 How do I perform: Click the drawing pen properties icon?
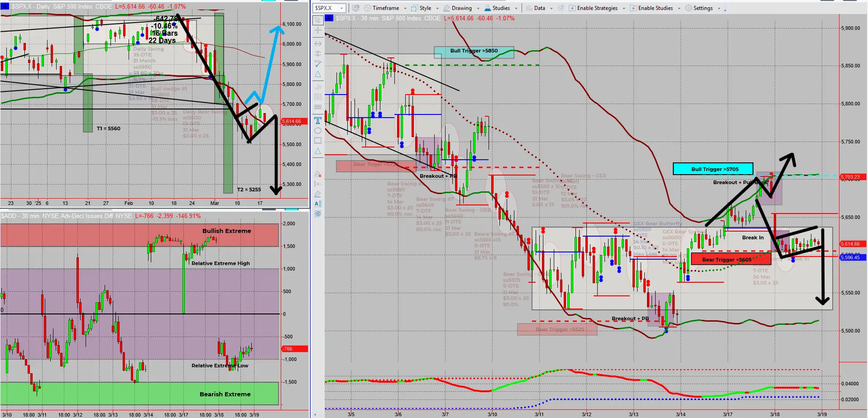click(318, 195)
